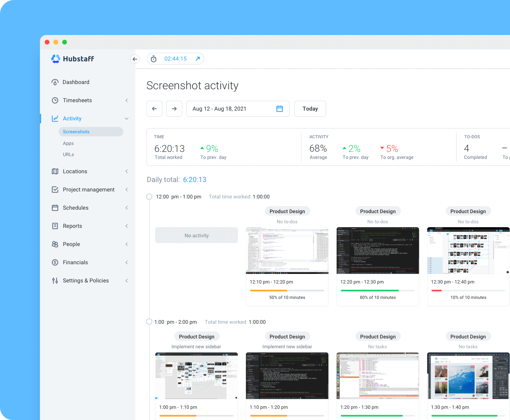Click Implement new sidebar under 1:00 pm card
This screenshot has width=510, height=420.
[196, 347]
